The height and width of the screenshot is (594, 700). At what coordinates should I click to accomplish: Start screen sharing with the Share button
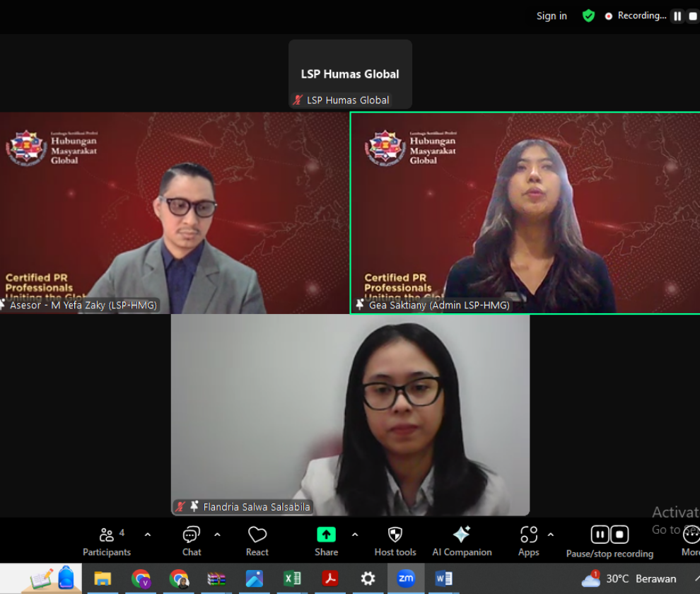coord(327,541)
